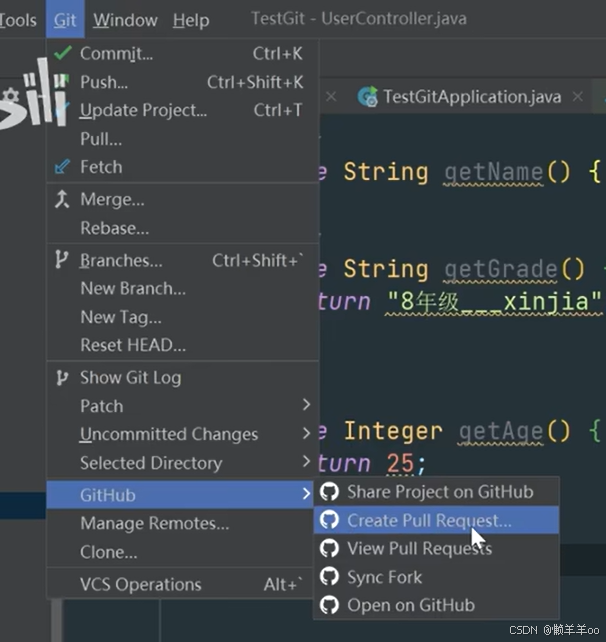Choose Merge... menu entry
The height and width of the screenshot is (642, 606).
[x=183, y=199]
